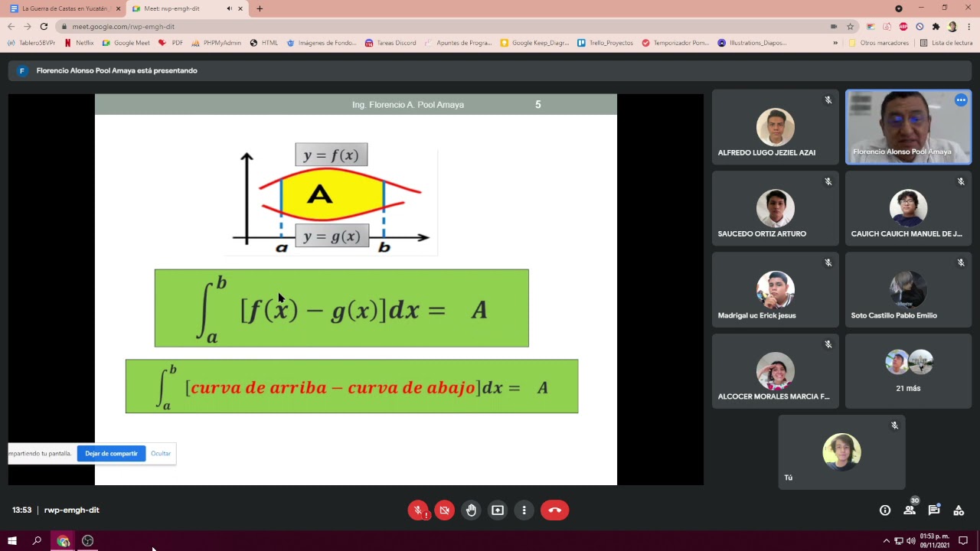The height and width of the screenshot is (551, 980).
Task: Open the activities panel icon
Action: pos(959,510)
